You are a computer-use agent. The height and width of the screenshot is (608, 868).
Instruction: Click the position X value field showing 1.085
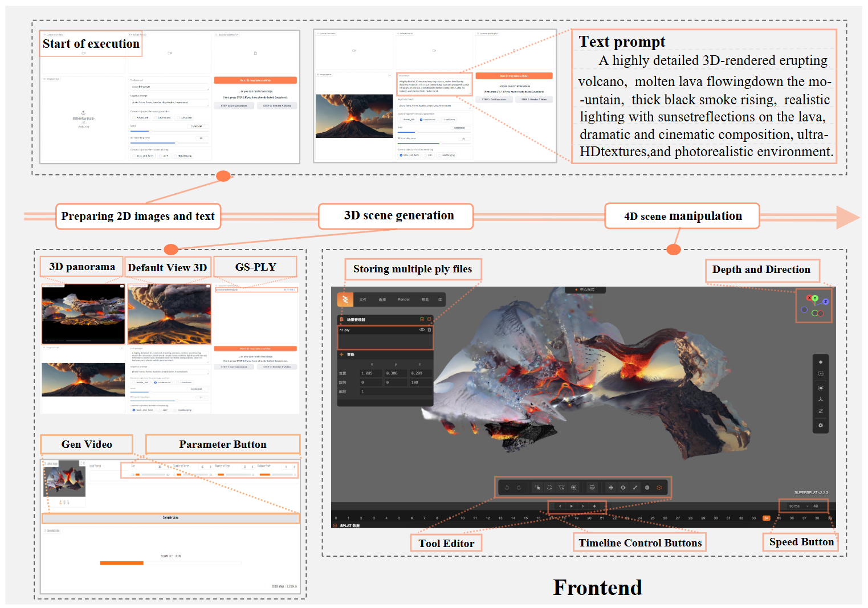click(371, 373)
